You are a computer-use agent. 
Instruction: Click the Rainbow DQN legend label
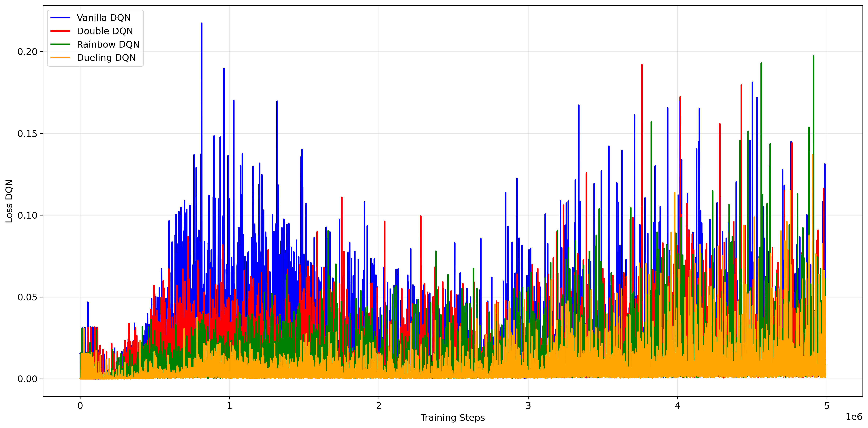pos(108,44)
